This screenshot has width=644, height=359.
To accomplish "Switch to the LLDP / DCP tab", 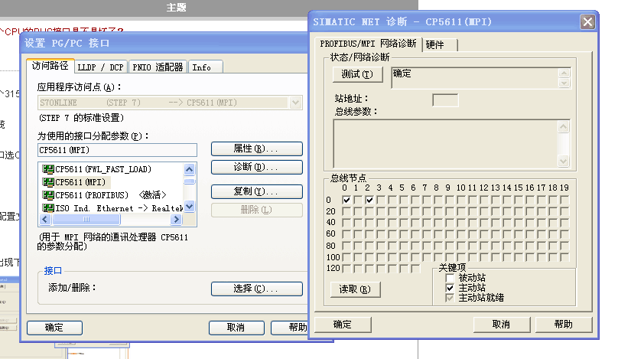I will (101, 67).
